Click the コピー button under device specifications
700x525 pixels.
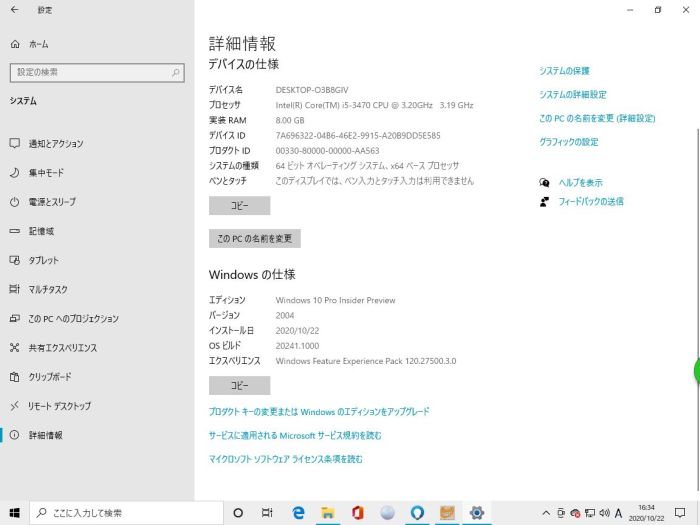click(239, 206)
